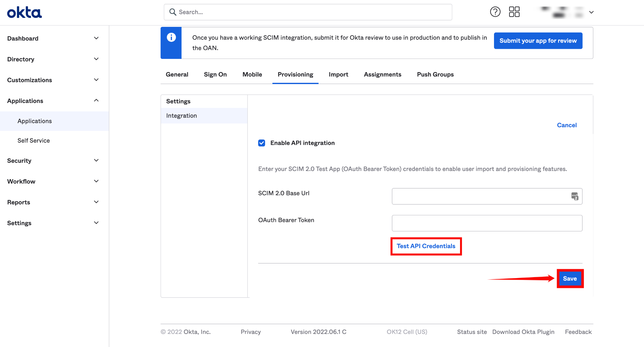Click the Okta logo
Image resolution: width=644 pixels, height=347 pixels.
(25, 13)
